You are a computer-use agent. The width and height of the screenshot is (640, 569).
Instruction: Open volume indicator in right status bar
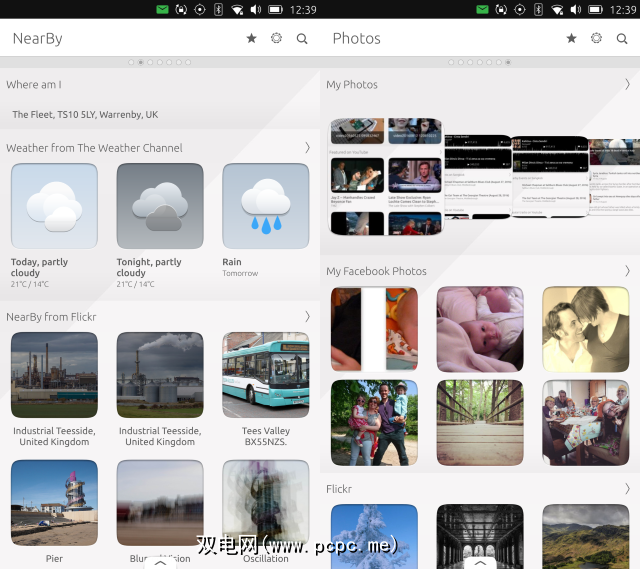pos(576,9)
